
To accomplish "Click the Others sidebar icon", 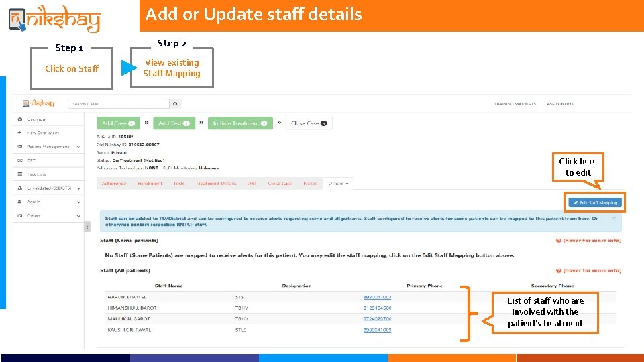I will click(19, 215).
